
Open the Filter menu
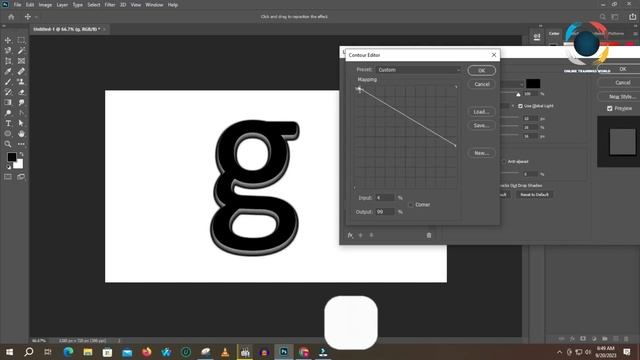110,5
